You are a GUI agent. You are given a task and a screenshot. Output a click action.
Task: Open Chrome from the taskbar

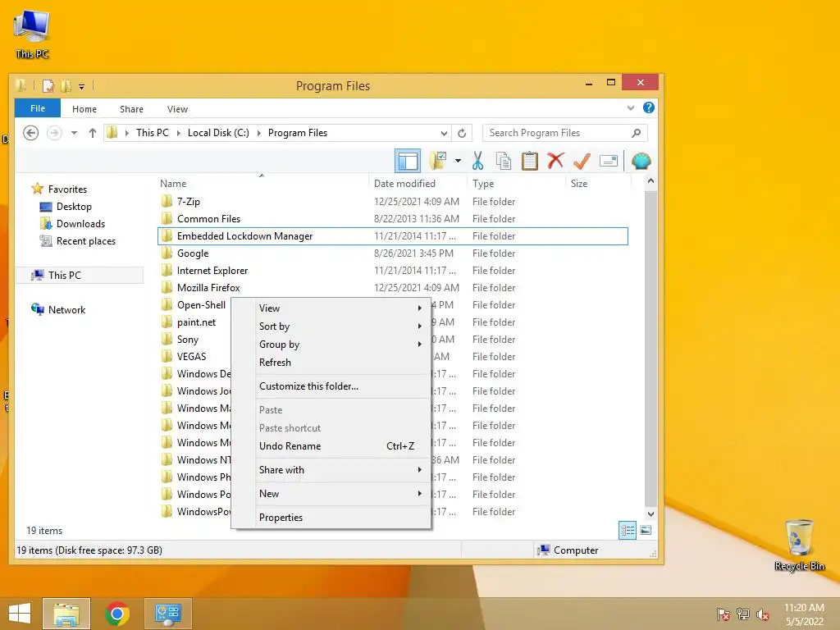(x=117, y=614)
